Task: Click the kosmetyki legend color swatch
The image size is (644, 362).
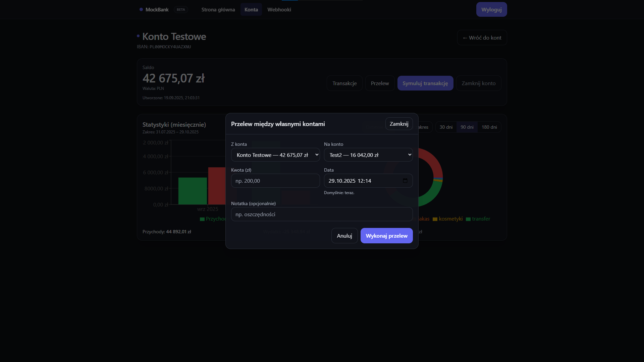Action: coord(435,219)
